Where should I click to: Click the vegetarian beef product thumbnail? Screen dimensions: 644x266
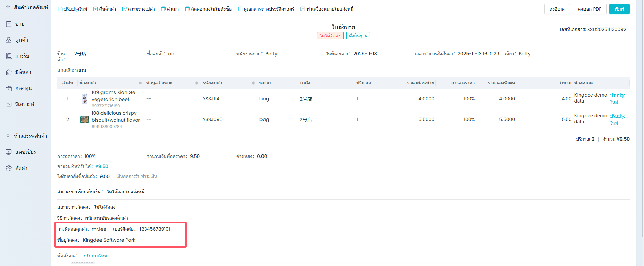click(84, 99)
